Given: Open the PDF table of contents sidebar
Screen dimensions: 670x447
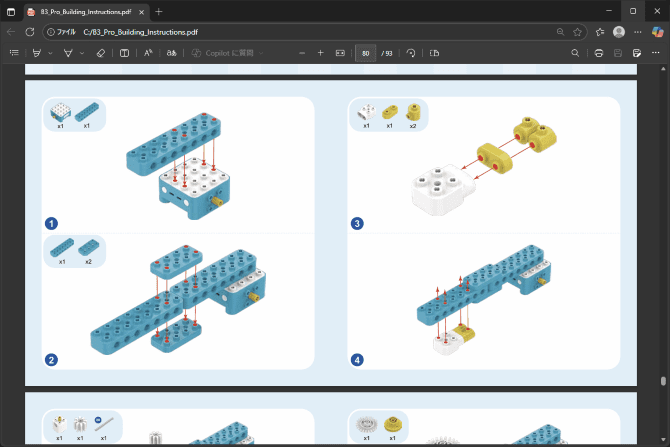Looking at the screenshot, I should pyautogui.click(x=13, y=52).
